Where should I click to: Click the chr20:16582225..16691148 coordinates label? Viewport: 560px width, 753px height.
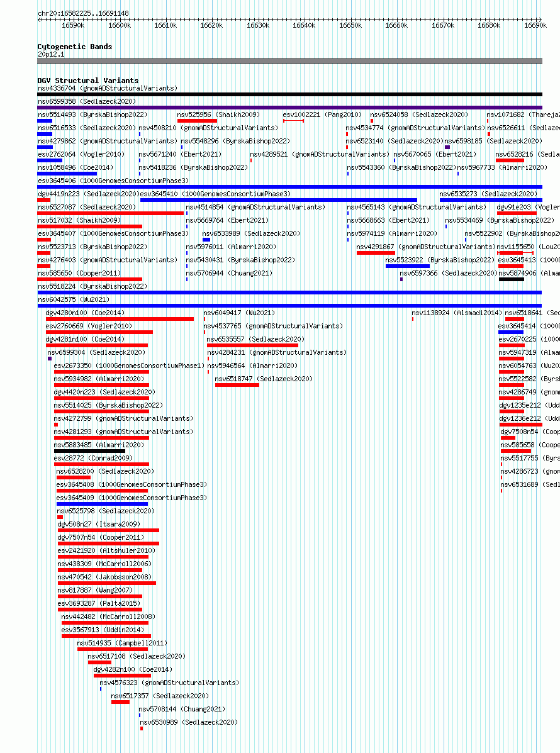83,13
